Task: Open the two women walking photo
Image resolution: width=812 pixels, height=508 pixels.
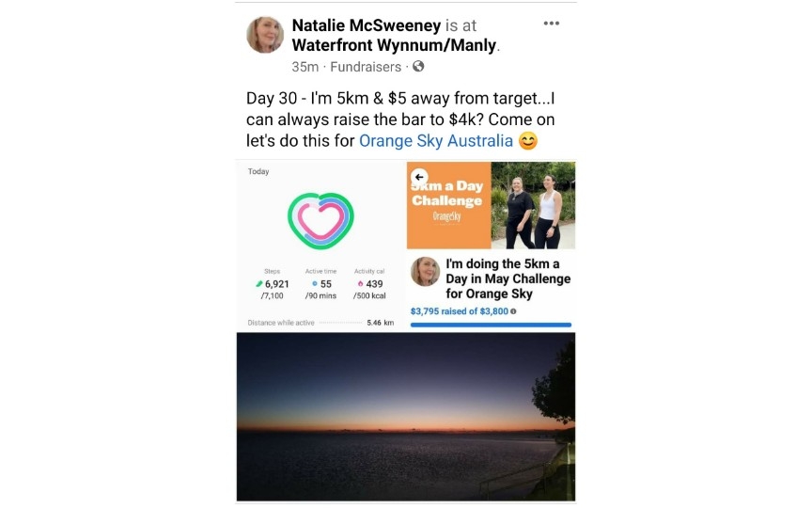Action: 534,205
